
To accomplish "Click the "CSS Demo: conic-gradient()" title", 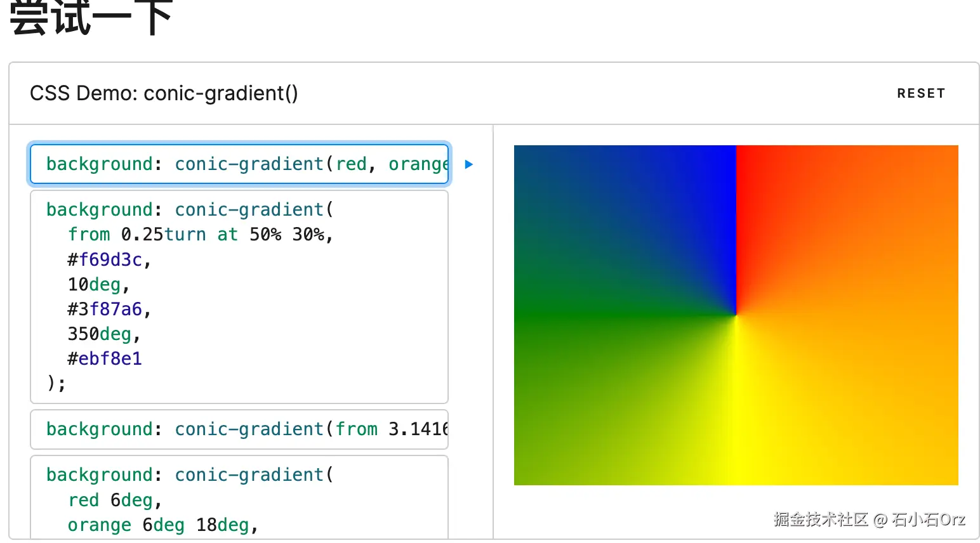I will (x=164, y=94).
